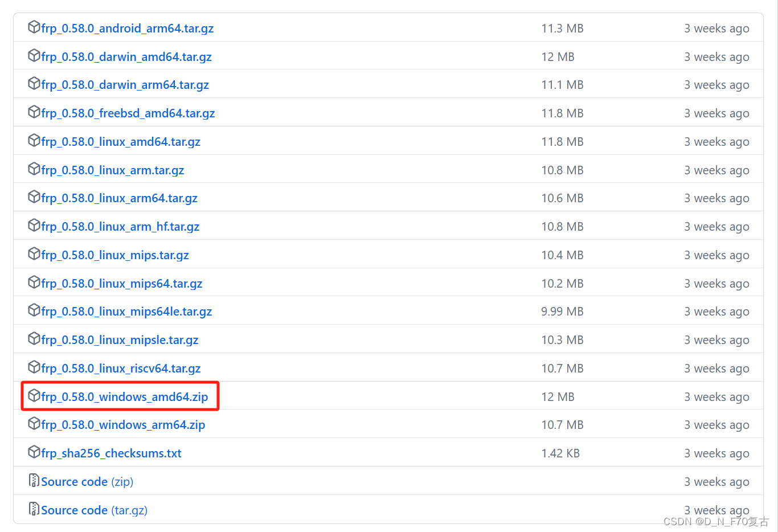Click zip file icon beside Source code (tar.gz)
Viewport: 778px width, 532px height.
tap(34, 509)
